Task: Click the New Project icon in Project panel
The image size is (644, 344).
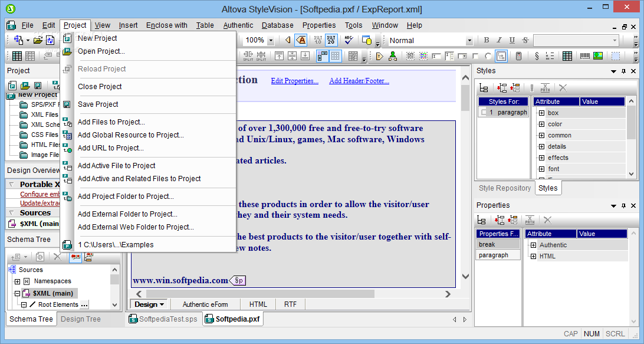Action: (12, 86)
